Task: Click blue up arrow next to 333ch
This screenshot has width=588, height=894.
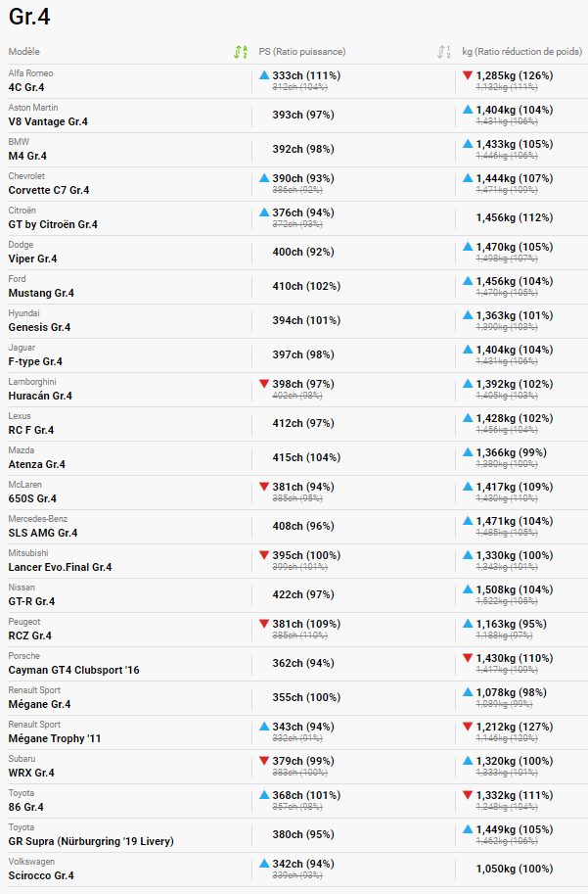Action: tap(263, 74)
